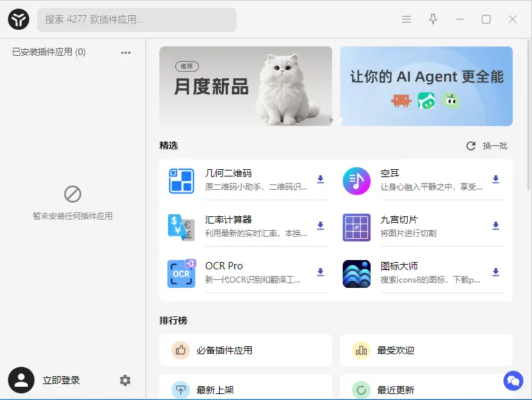Image resolution: width=532 pixels, height=400 pixels.
Task: Click bar chart icon of 最受欢迎
Action: point(361,350)
